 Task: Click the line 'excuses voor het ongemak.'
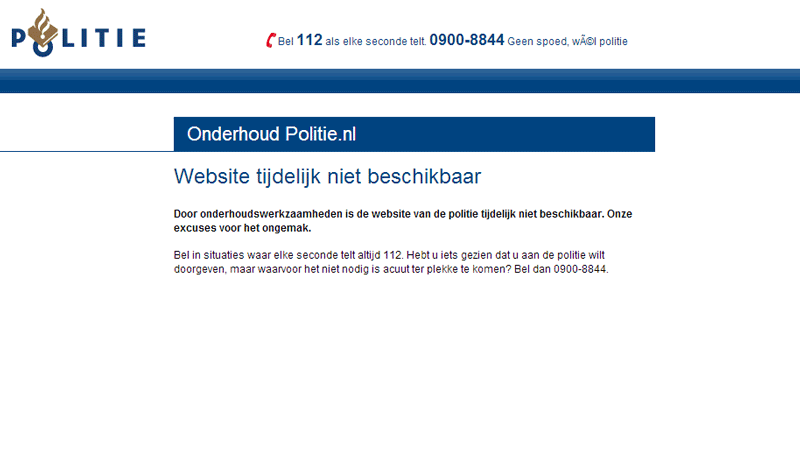point(242,228)
